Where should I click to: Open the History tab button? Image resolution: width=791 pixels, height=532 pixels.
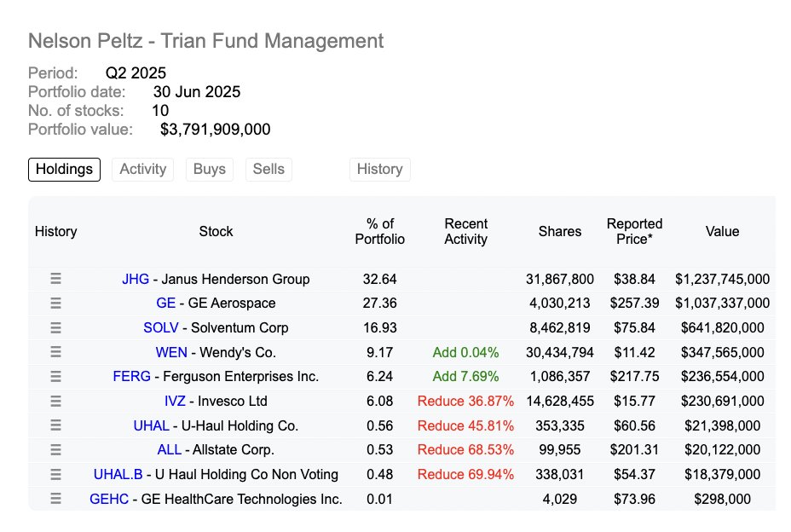tap(380, 169)
